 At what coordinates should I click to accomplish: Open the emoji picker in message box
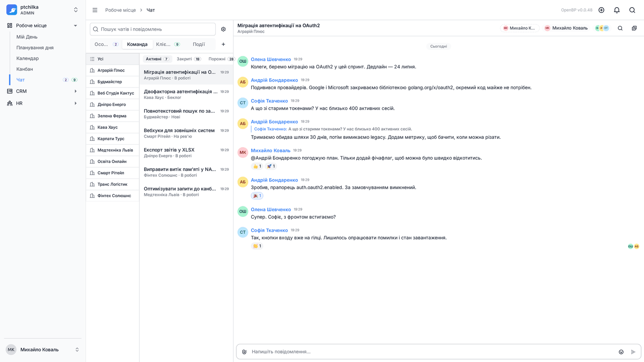(621, 352)
